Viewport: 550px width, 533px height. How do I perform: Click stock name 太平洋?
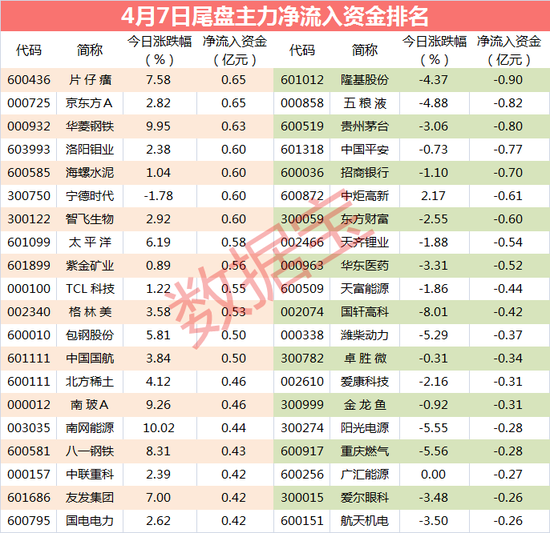[90, 242]
